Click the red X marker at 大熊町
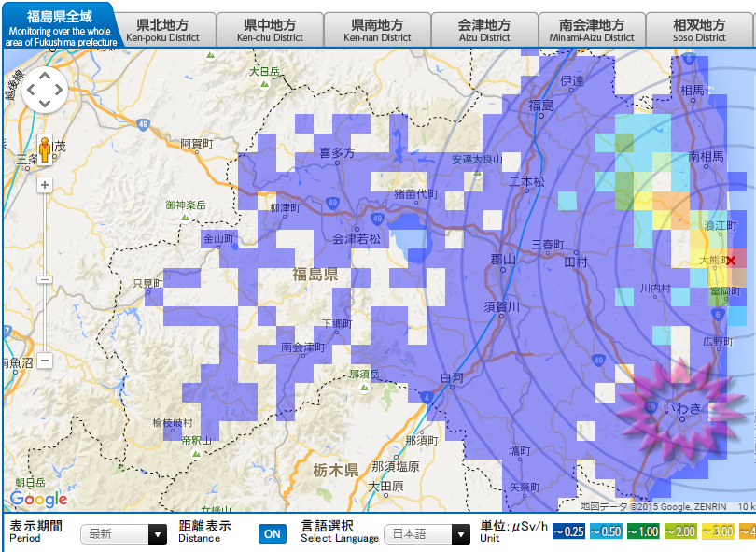The image size is (756, 552). pyautogui.click(x=731, y=261)
